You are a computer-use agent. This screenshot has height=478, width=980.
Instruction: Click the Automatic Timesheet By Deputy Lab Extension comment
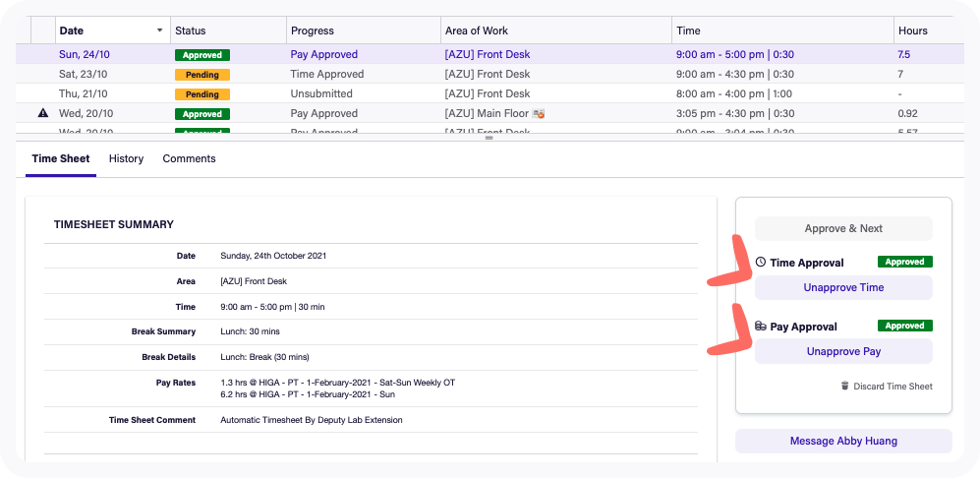pyautogui.click(x=312, y=420)
